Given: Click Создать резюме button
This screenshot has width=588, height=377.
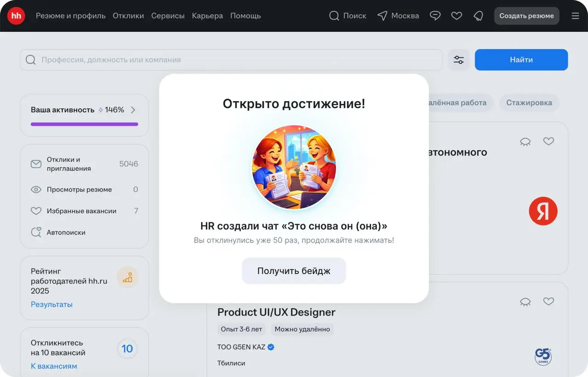Looking at the screenshot, I should click(526, 16).
